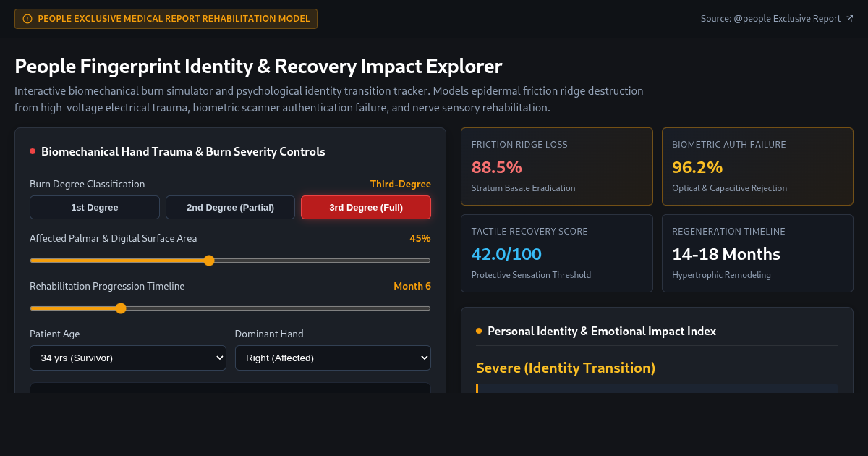Click the Patient Age label
The height and width of the screenshot is (456, 868).
tap(55, 334)
